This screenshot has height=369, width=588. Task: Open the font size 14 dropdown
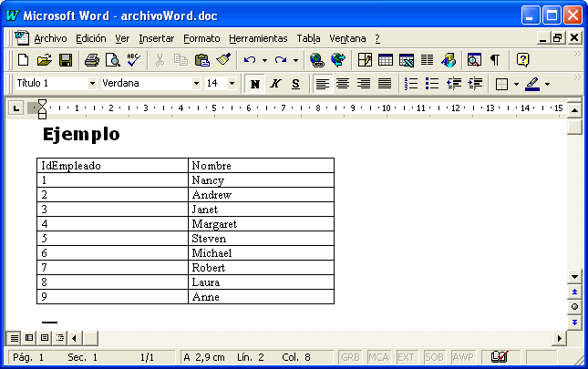(232, 84)
